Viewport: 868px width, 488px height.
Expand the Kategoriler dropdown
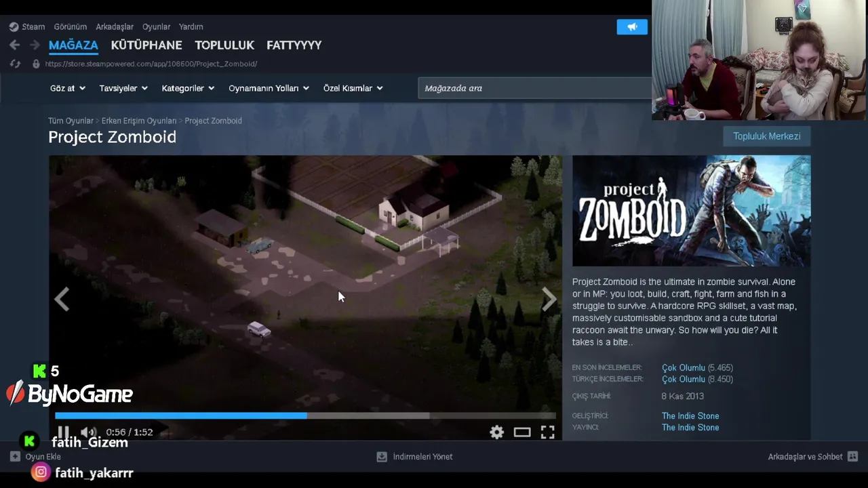tap(188, 88)
